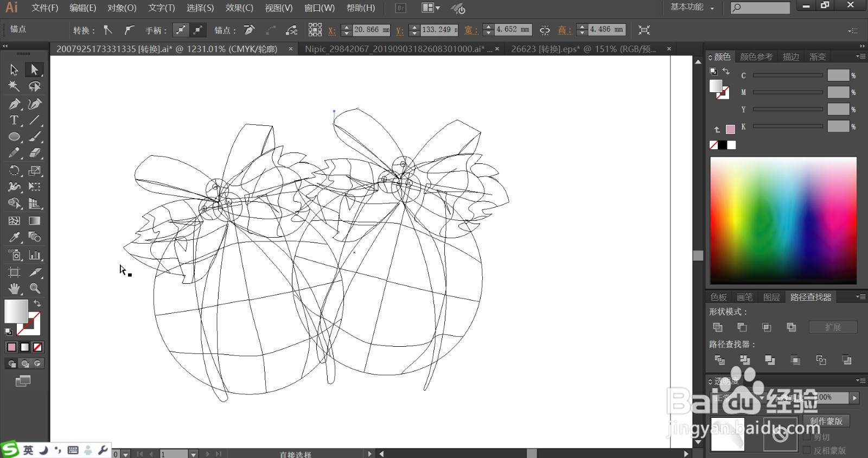Open the Color panel options menu
Viewport: 868px width, 458px height.
coord(860,56)
